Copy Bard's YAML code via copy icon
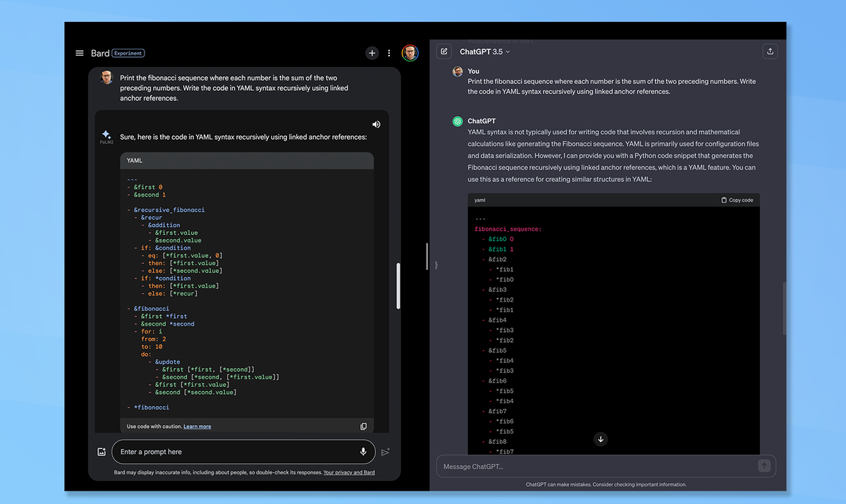The height and width of the screenshot is (504, 846). pos(363,426)
